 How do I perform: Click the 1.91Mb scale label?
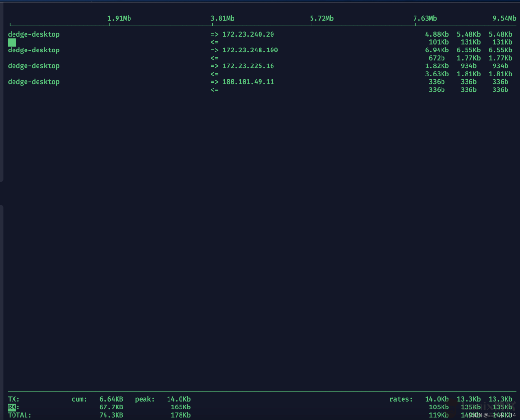tap(119, 19)
